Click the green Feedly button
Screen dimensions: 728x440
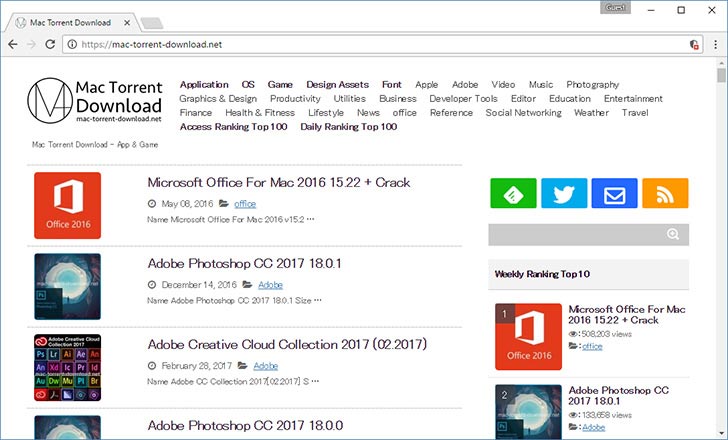coord(513,193)
